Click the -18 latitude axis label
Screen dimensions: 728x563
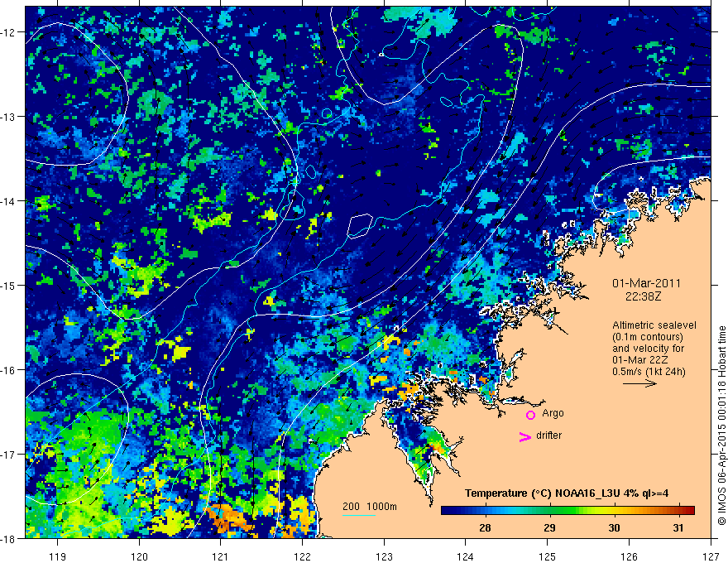8,538
